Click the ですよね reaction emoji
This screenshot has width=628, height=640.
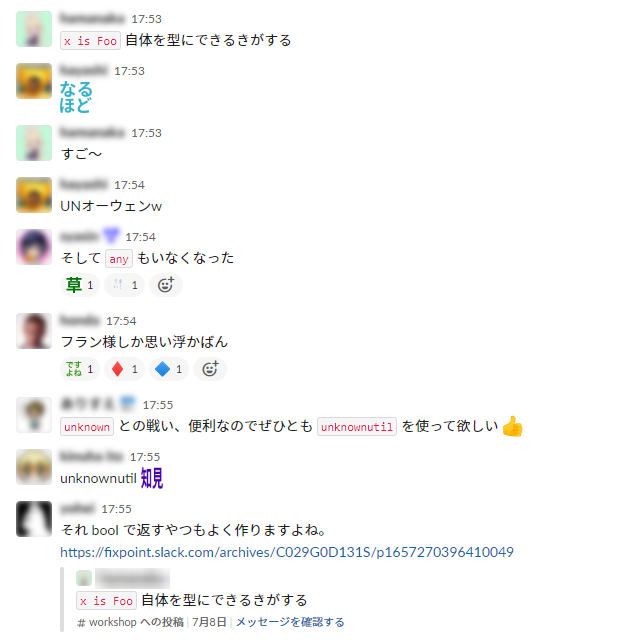[x=80, y=369]
